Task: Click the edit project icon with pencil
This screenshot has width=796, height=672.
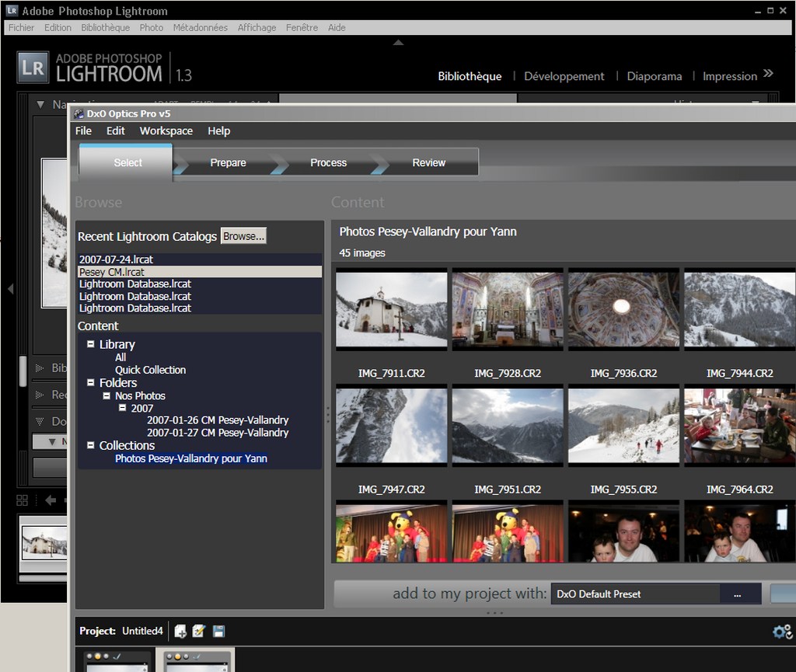Action: point(199,631)
